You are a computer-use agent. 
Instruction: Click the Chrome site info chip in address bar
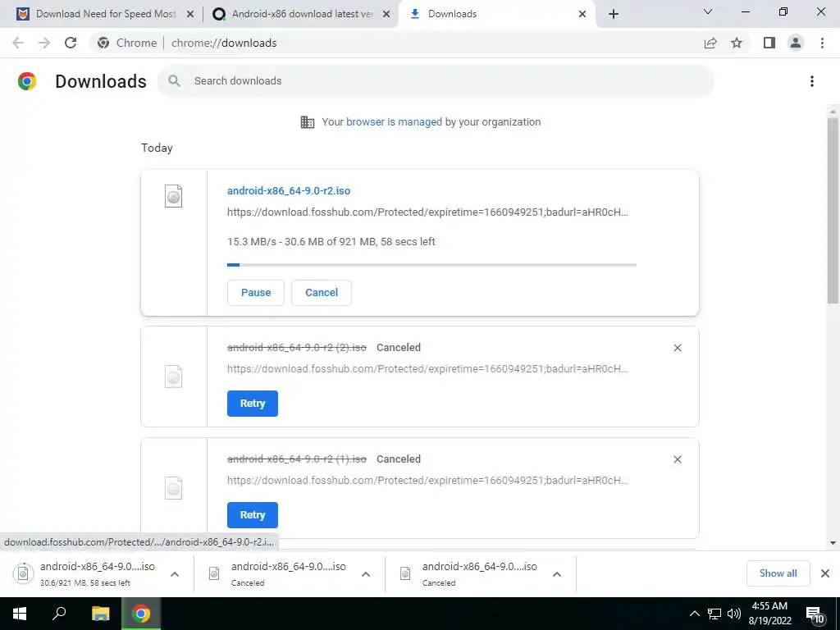click(x=127, y=43)
